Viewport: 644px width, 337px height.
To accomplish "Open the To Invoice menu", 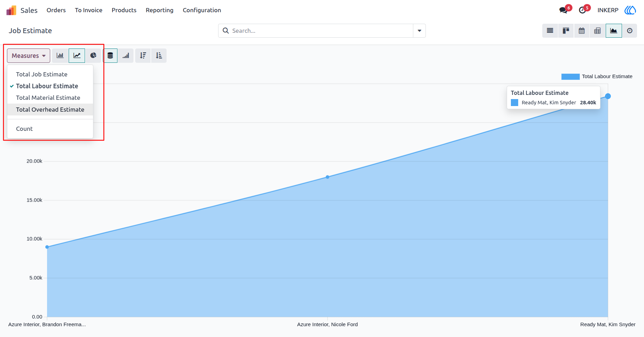I will pyautogui.click(x=89, y=10).
